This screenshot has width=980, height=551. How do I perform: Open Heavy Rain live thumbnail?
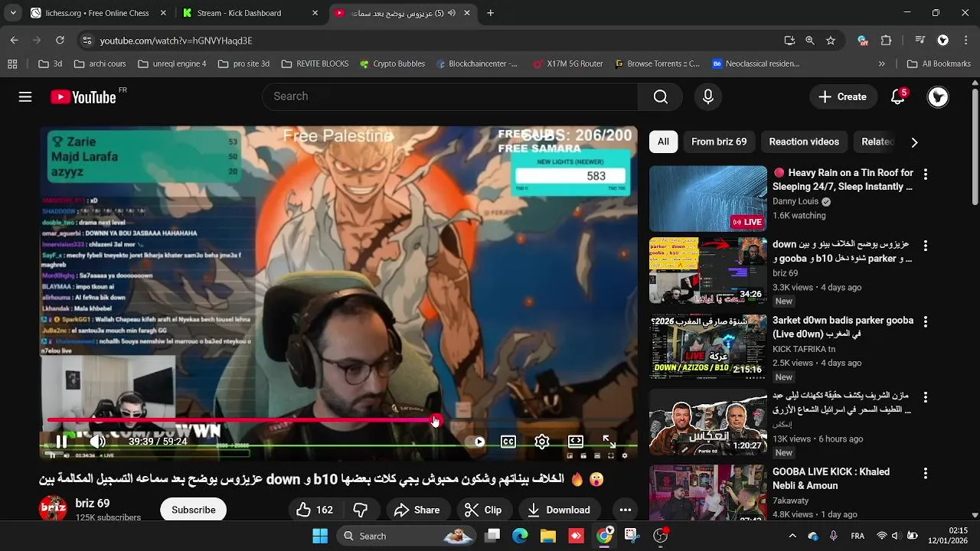coord(708,198)
